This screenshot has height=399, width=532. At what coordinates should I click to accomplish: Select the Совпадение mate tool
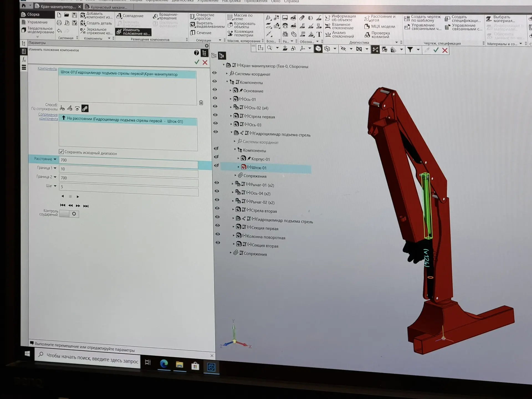[x=130, y=16]
